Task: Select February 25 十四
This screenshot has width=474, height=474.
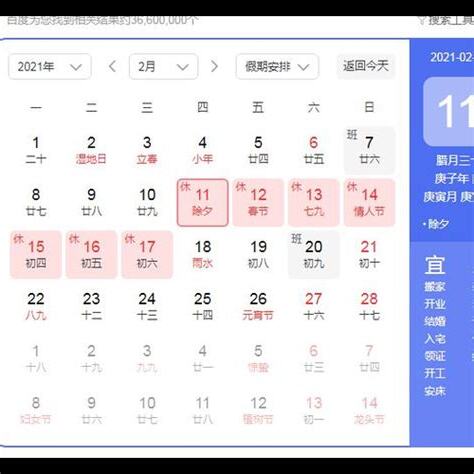Action: coord(203,306)
